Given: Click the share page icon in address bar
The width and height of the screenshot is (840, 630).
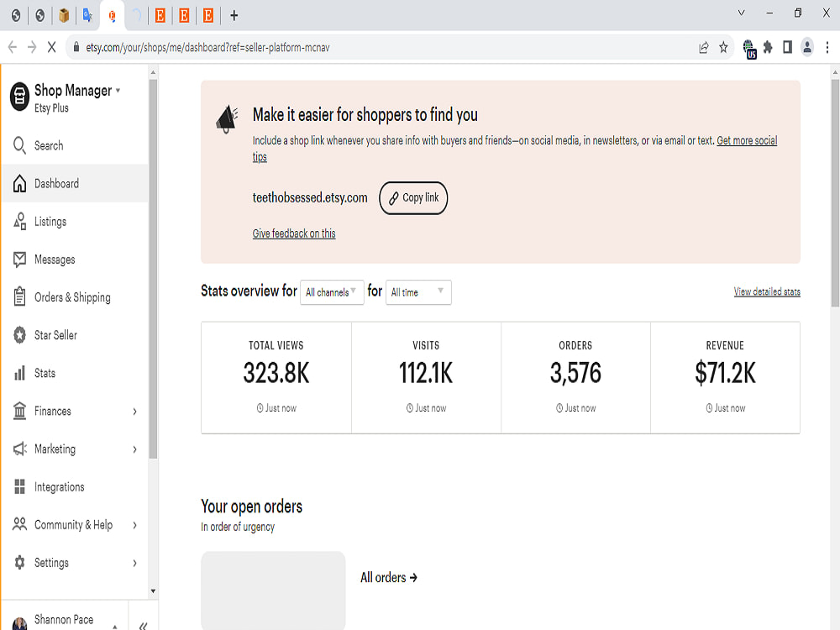Looking at the screenshot, I should pos(704,48).
